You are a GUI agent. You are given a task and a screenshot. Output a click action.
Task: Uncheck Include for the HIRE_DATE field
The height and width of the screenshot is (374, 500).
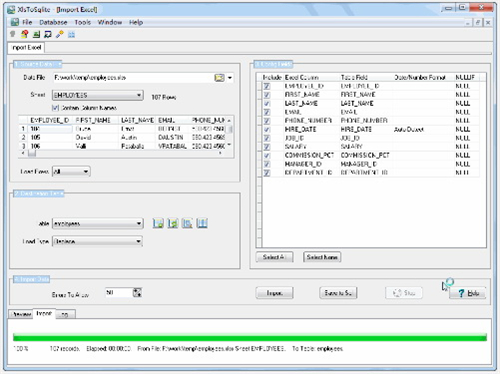267,129
